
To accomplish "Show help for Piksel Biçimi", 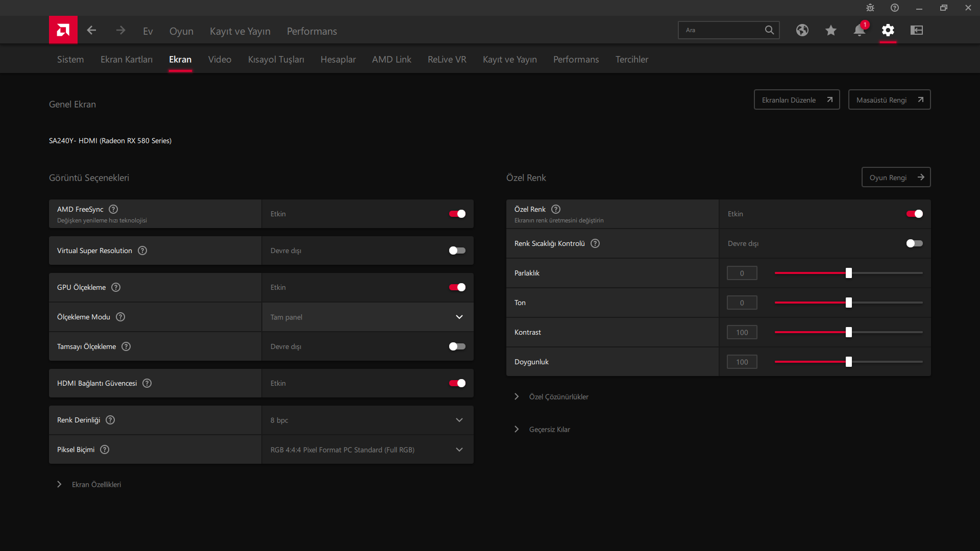I will click(105, 449).
